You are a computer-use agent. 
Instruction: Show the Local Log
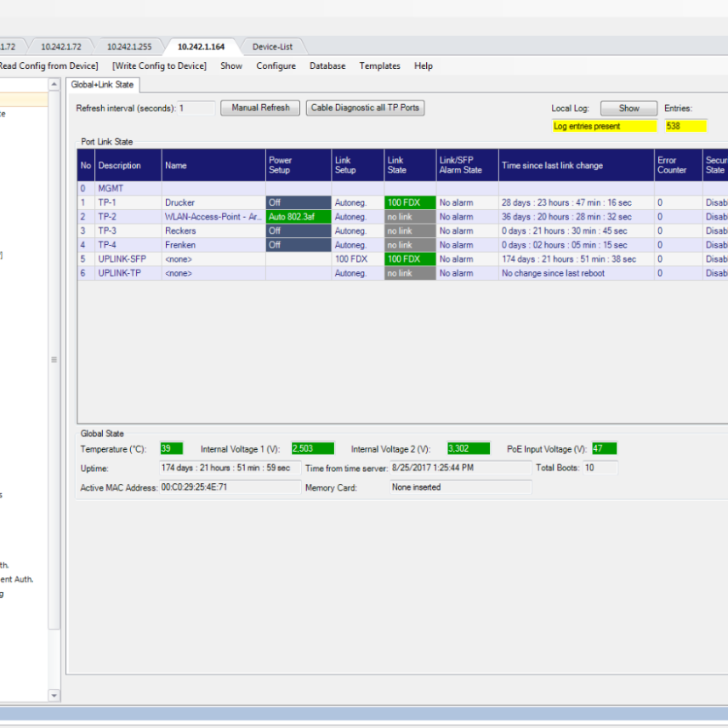[628, 108]
